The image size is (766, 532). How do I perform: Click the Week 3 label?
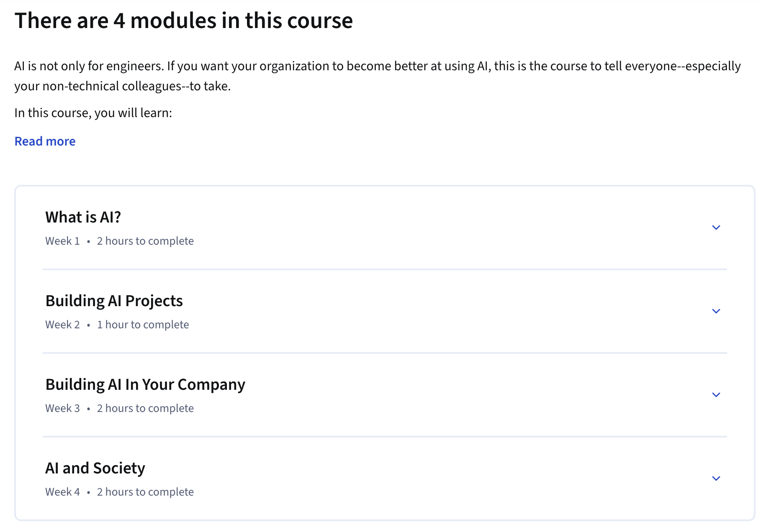[62, 408]
